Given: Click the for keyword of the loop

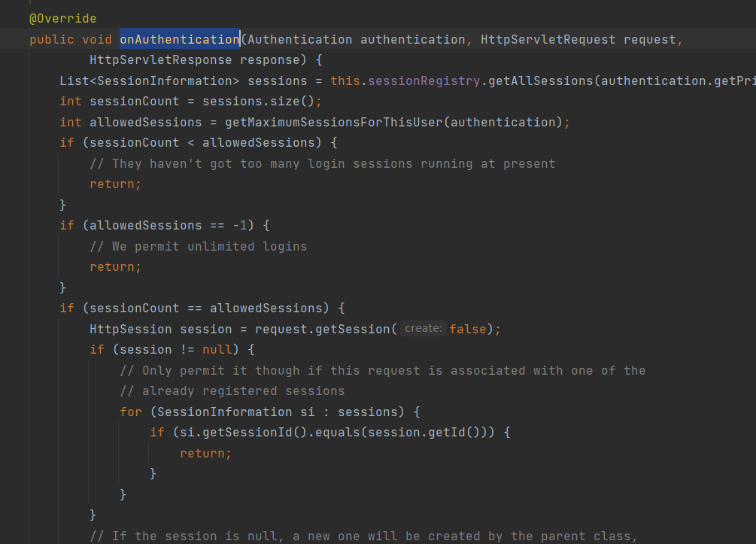Looking at the screenshot, I should pos(130,412).
